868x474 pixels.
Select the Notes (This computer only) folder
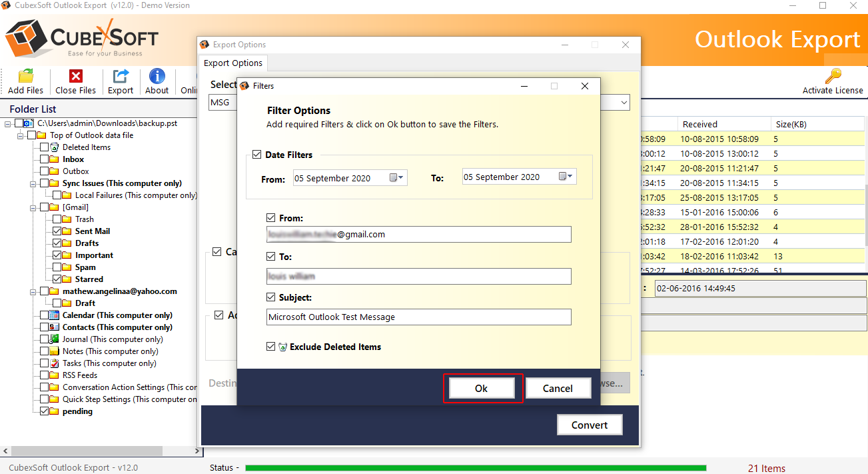[111, 351]
